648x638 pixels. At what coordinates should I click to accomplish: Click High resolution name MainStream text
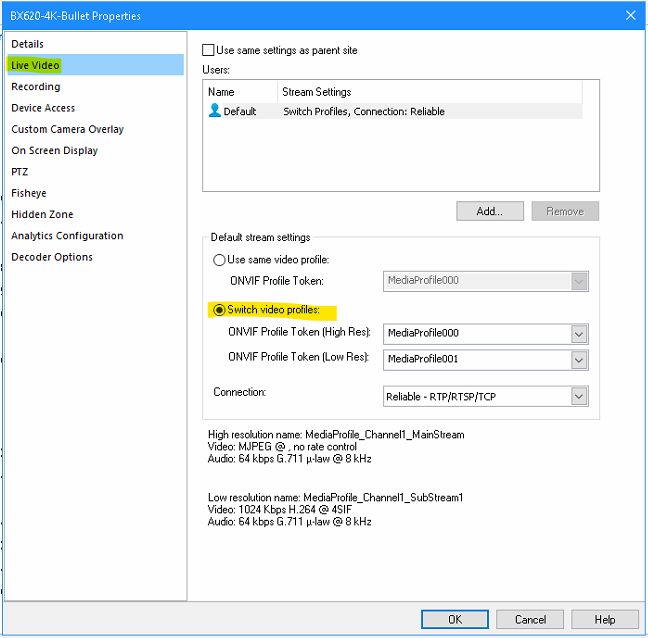336,435
